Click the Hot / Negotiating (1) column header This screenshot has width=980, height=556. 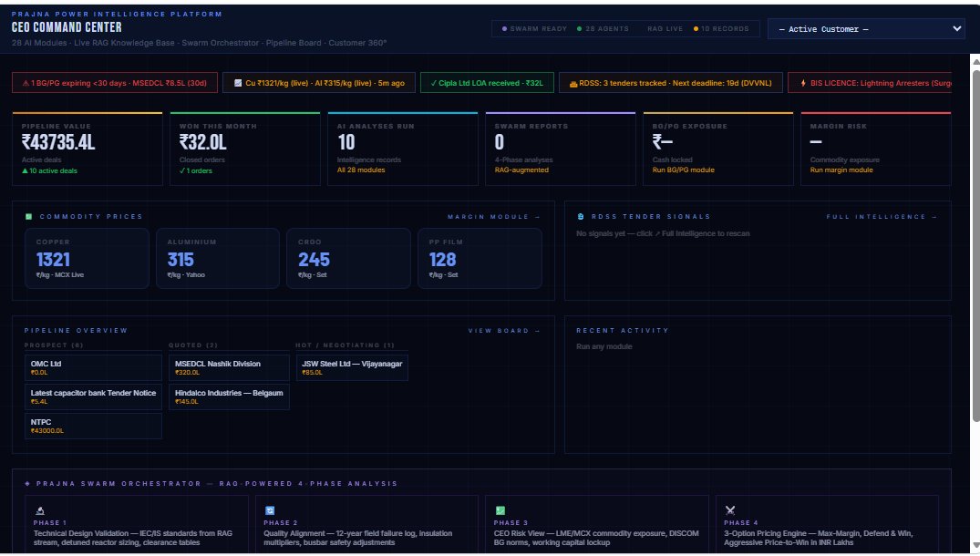[x=345, y=345]
